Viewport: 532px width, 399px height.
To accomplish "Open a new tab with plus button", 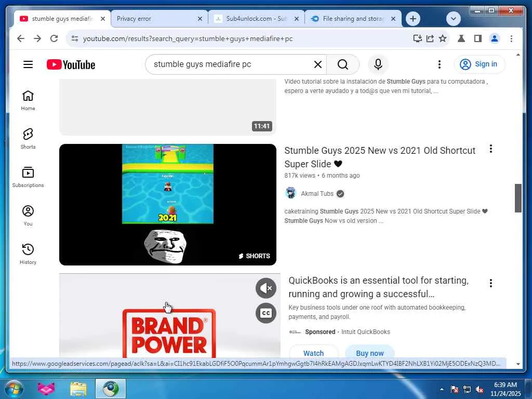I will click(413, 19).
